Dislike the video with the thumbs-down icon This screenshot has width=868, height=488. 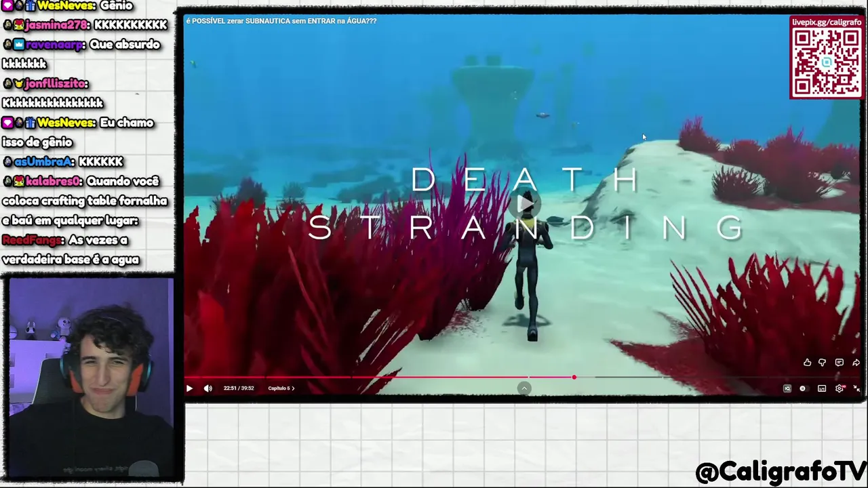click(822, 363)
